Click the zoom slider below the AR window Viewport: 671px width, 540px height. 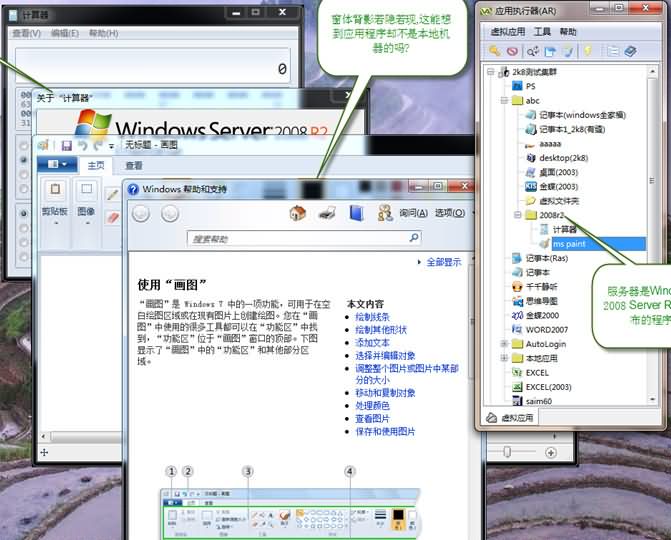coord(507,453)
